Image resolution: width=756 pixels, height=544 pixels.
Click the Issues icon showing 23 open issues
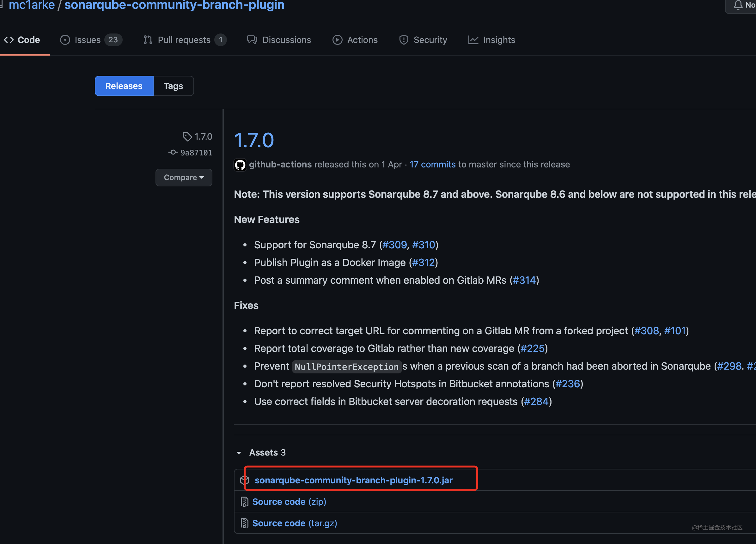click(x=65, y=39)
